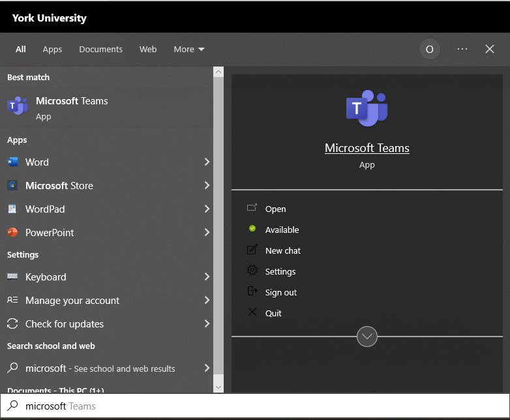Select microsoft - See school and web results
Viewport: 510px width, 420px height.
pos(100,368)
